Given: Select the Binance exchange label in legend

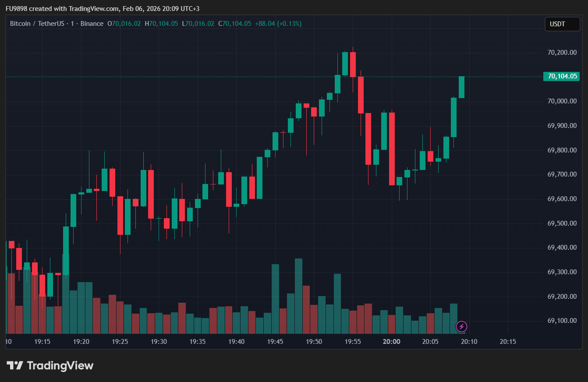Looking at the screenshot, I should (x=92, y=24).
